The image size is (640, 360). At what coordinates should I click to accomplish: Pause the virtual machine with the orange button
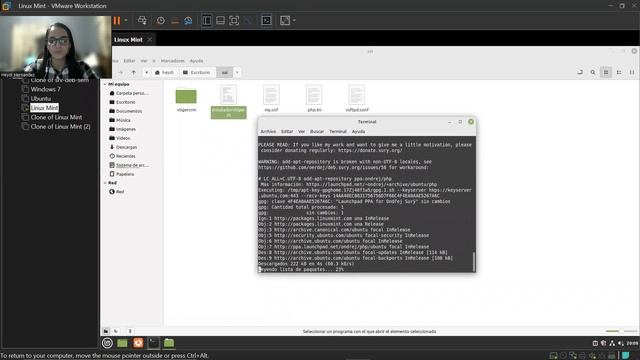tap(117, 20)
